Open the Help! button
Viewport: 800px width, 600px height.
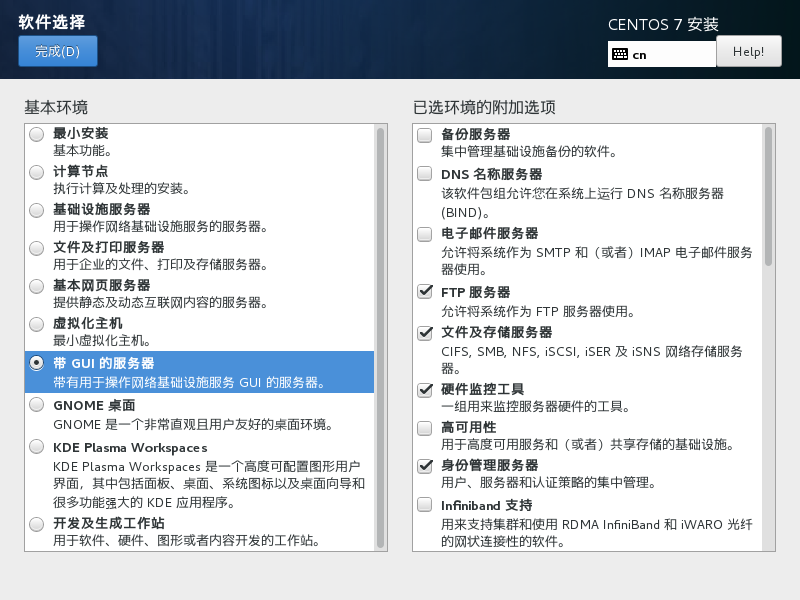748,51
